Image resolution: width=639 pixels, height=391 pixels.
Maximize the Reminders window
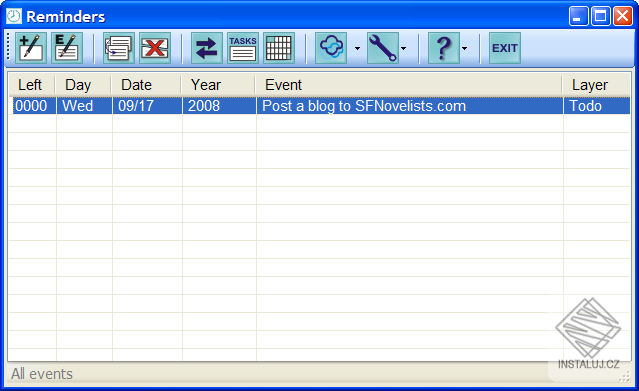[601, 16]
